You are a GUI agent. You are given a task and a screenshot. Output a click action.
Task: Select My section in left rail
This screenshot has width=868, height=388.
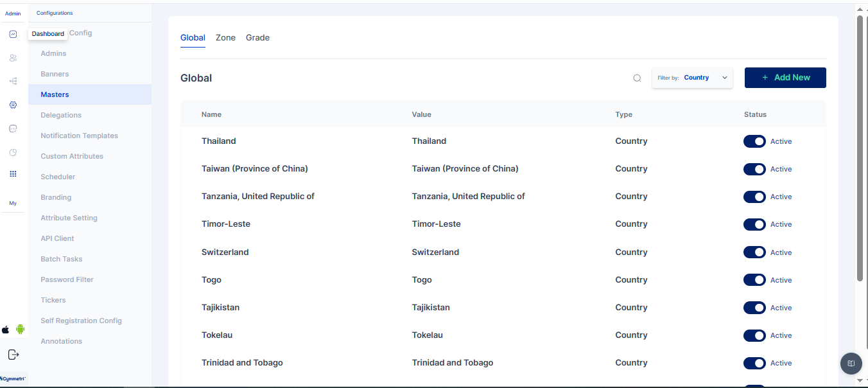click(x=13, y=203)
